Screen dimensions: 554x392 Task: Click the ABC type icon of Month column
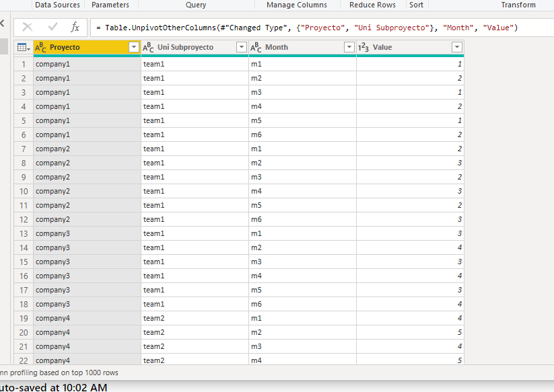256,47
